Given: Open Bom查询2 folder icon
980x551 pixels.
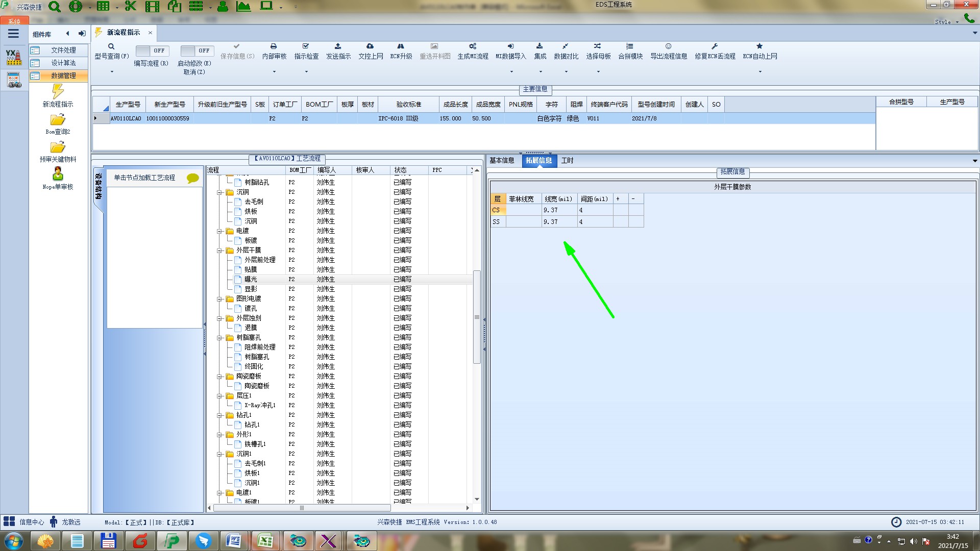Looking at the screenshot, I should coord(58,120).
